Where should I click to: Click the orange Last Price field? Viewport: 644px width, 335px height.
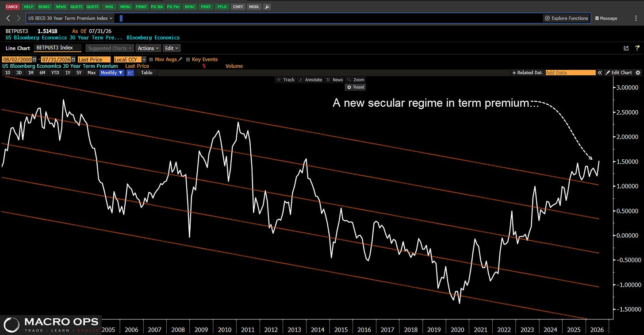pos(94,59)
